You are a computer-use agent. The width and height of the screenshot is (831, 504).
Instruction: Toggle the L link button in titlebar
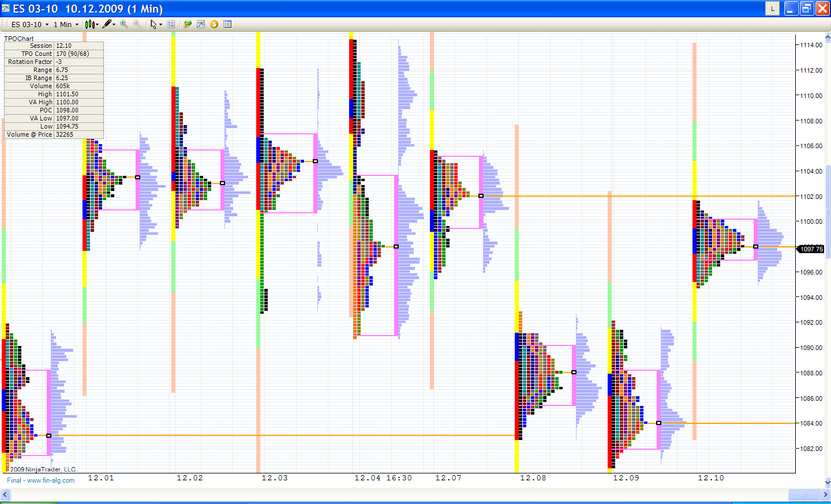(772, 9)
